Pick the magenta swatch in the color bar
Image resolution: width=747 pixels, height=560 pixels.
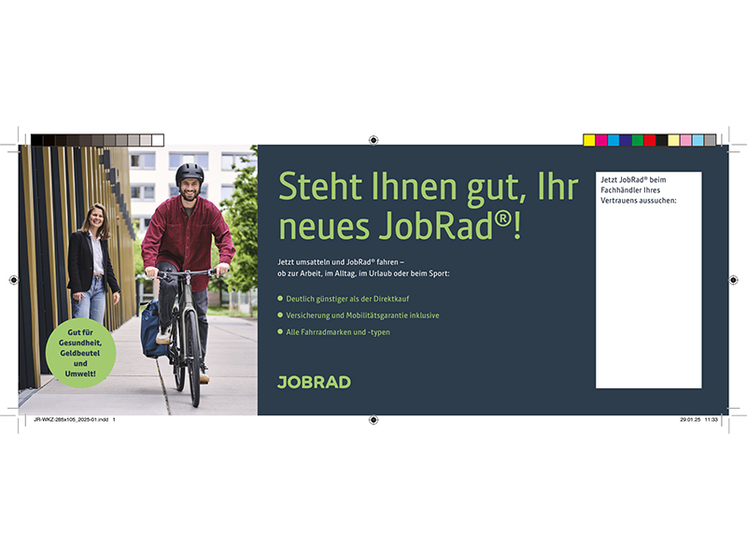[x=601, y=140]
